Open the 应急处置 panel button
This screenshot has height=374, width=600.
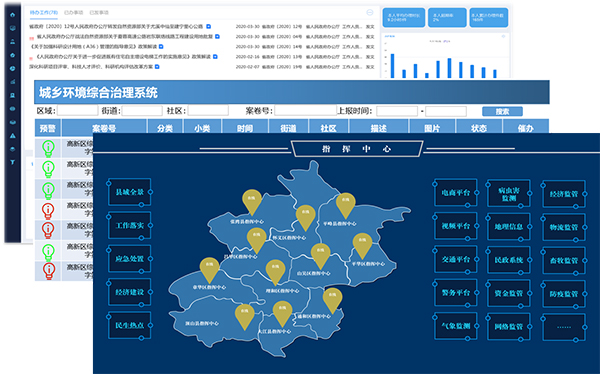coord(130,259)
